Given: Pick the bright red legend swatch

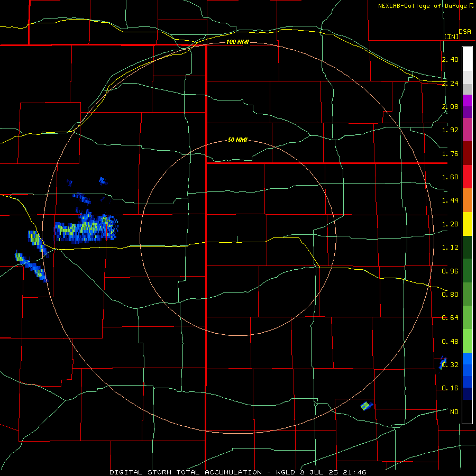Looking at the screenshot, I should click(467, 177).
